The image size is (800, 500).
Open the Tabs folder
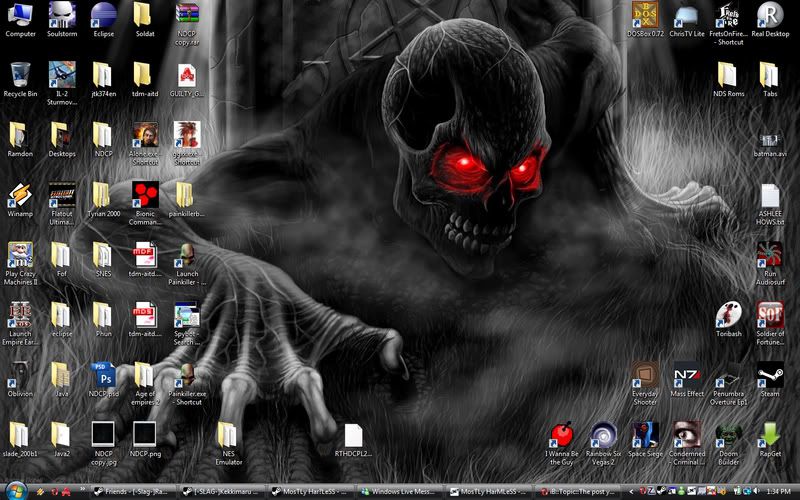pos(770,80)
